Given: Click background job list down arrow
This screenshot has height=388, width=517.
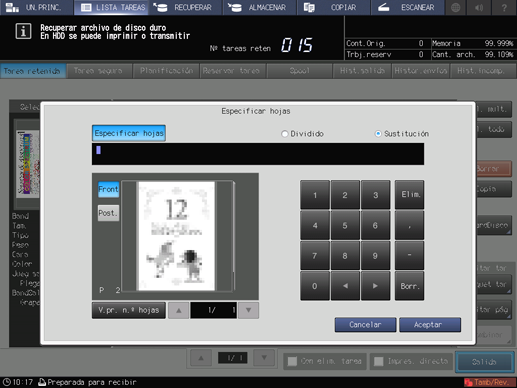Looking at the screenshot, I should pos(264,358).
